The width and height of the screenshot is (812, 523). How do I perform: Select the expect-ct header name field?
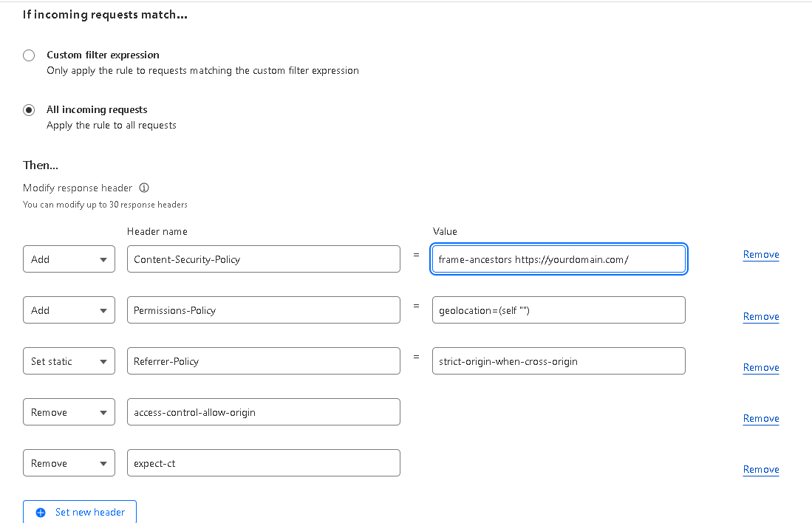263,462
